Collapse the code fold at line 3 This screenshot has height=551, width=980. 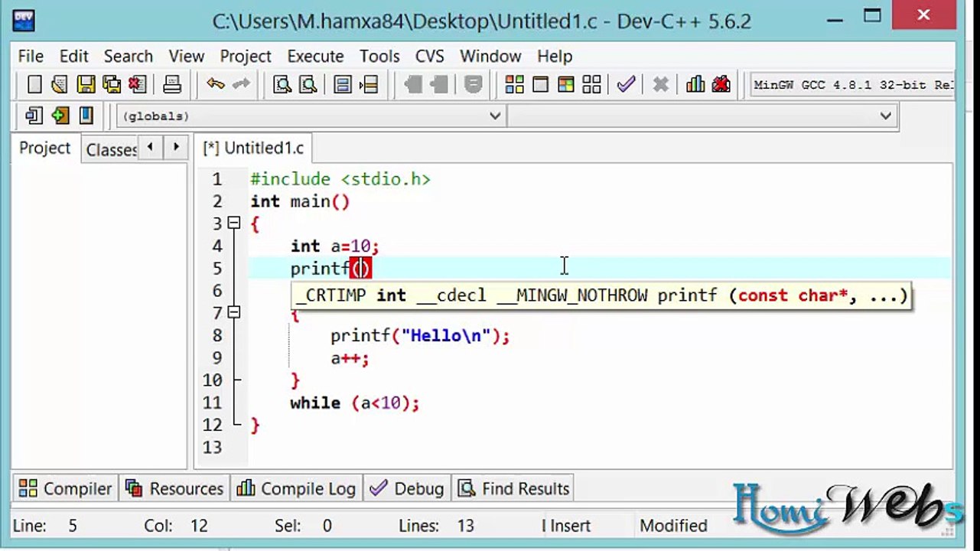pyautogui.click(x=234, y=223)
